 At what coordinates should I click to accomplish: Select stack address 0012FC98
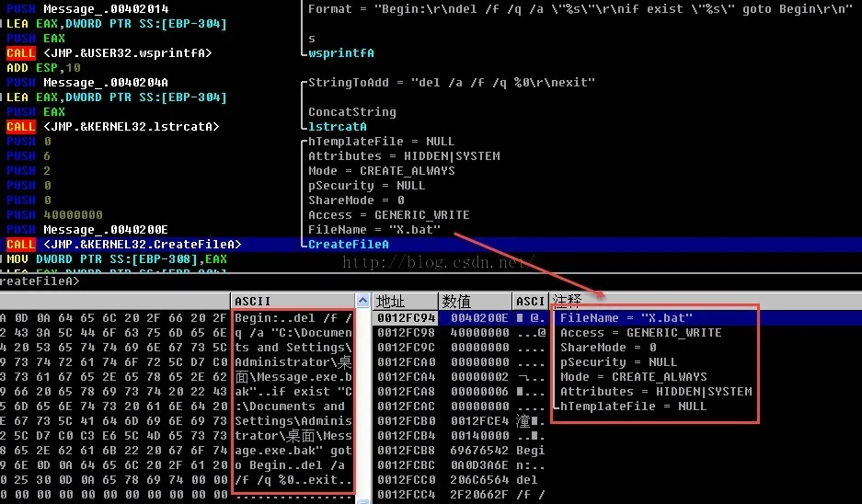click(406, 333)
